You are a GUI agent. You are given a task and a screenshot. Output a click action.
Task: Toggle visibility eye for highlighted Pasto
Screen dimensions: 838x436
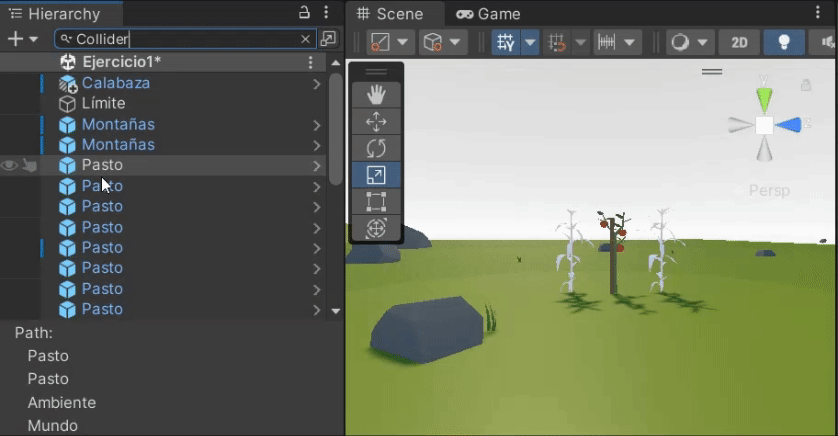10,165
